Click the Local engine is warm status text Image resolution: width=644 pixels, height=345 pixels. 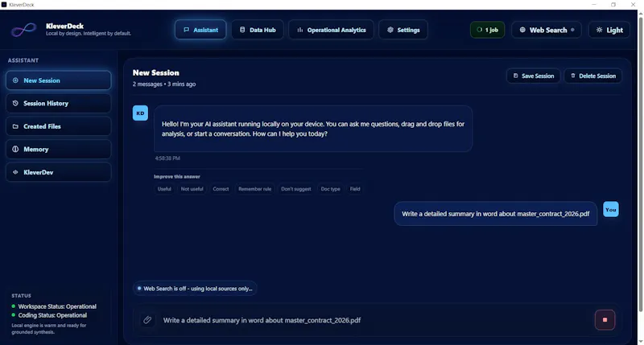pos(49,329)
